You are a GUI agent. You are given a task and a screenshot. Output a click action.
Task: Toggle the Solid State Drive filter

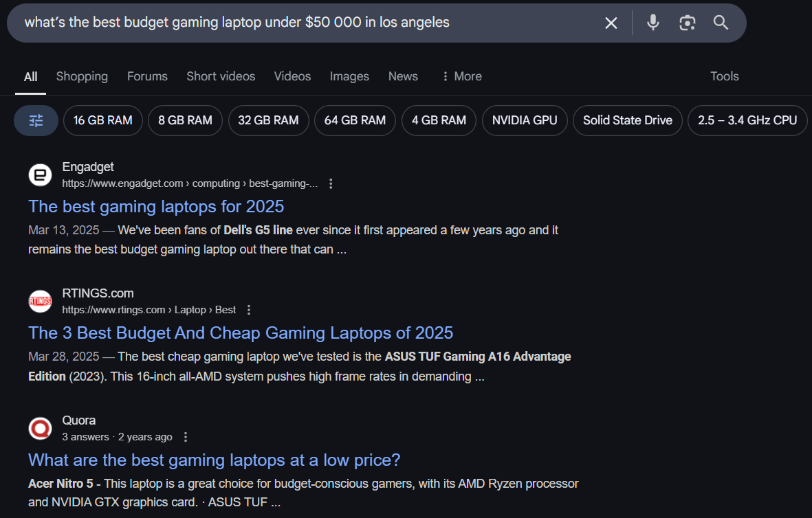coord(627,120)
